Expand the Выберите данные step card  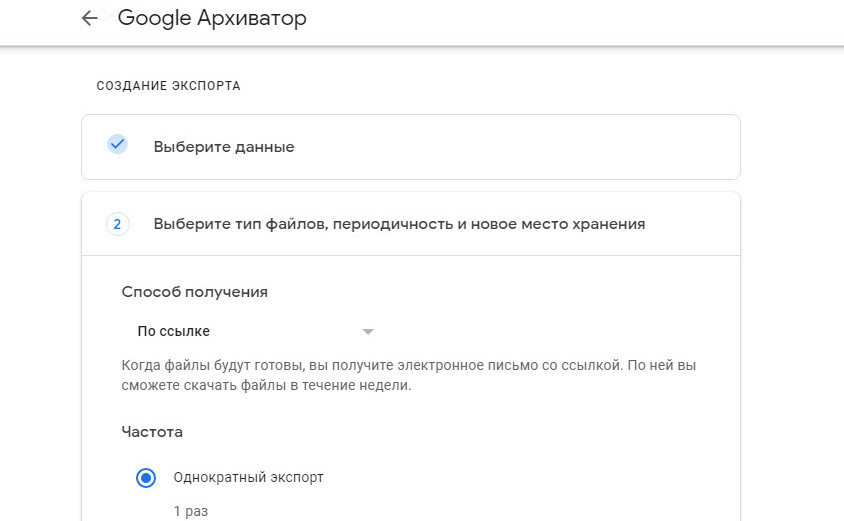click(411, 147)
